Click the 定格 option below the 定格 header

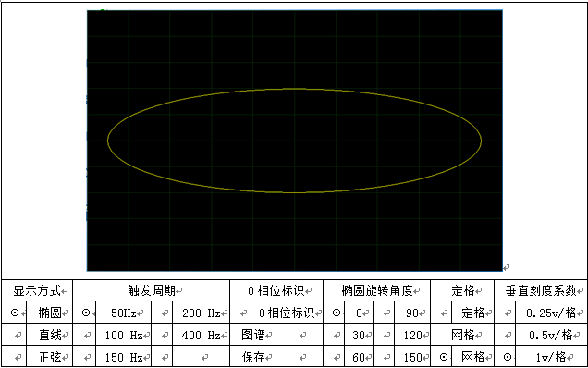coord(473,313)
